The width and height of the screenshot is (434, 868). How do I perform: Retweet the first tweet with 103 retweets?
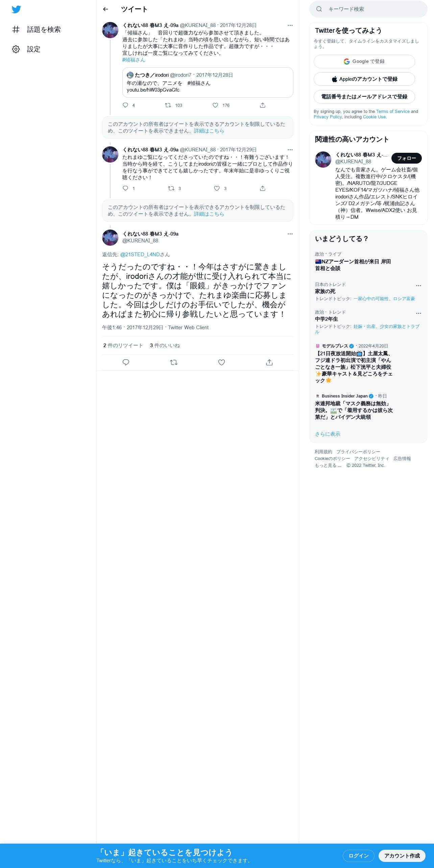[168, 105]
